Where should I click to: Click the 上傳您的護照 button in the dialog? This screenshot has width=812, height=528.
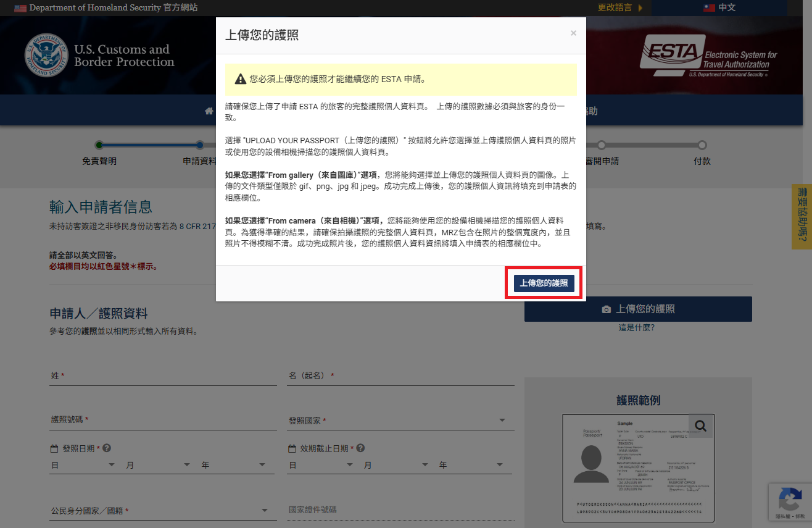click(x=544, y=282)
